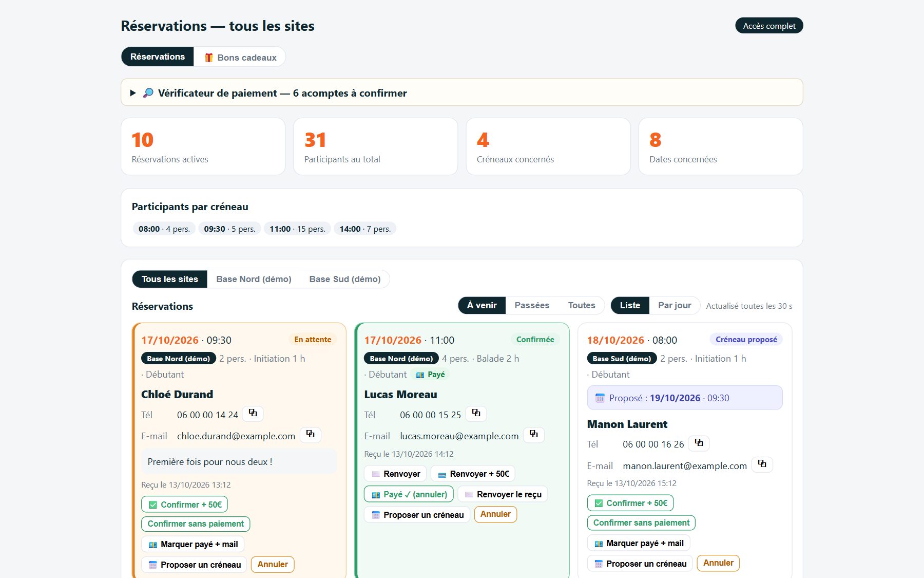Propose a créneau for Lucas Moreau
Screen dimensions: 924x578
(417, 515)
